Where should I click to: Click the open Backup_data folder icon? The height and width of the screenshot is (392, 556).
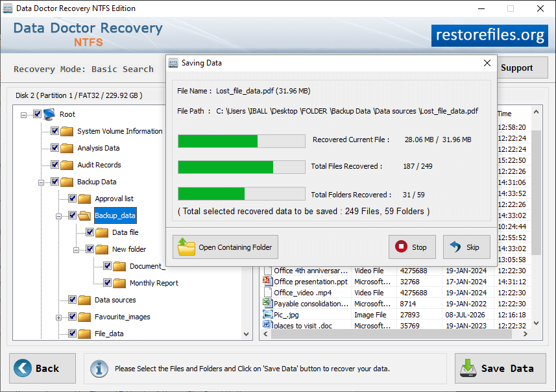click(x=84, y=215)
